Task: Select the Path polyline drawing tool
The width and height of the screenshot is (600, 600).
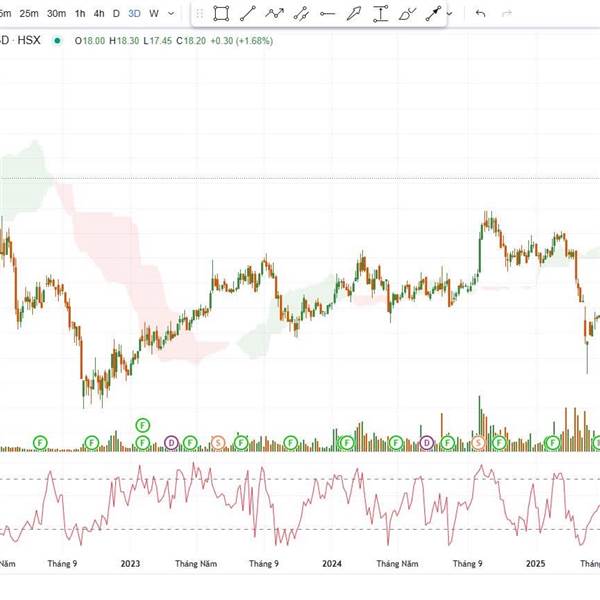Action: (274, 14)
